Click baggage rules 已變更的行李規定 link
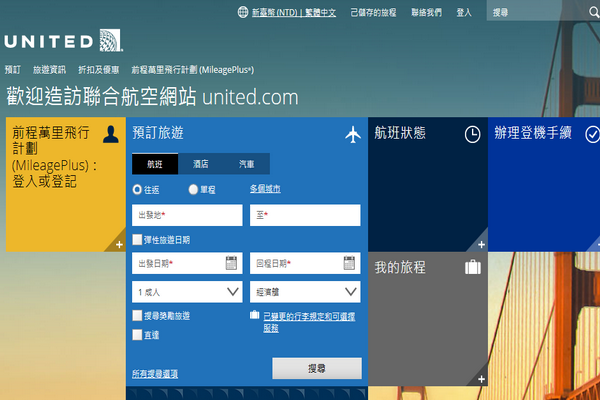The height and width of the screenshot is (400, 600). coord(309,322)
